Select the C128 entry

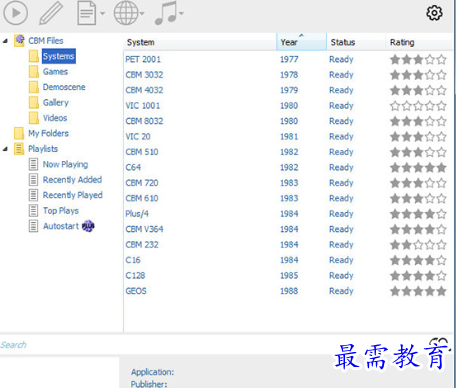(135, 275)
